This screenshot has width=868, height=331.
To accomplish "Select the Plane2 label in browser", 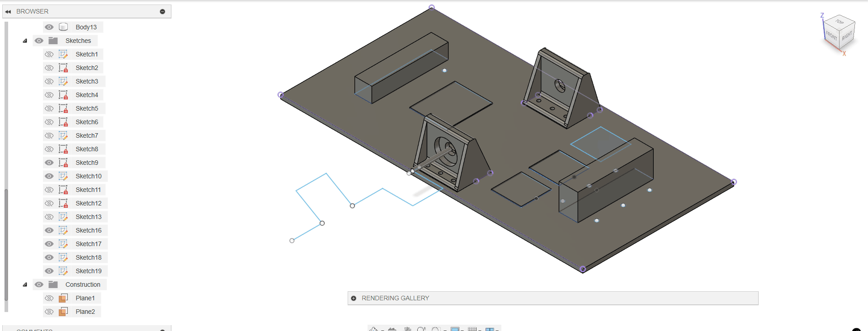I will (85, 312).
